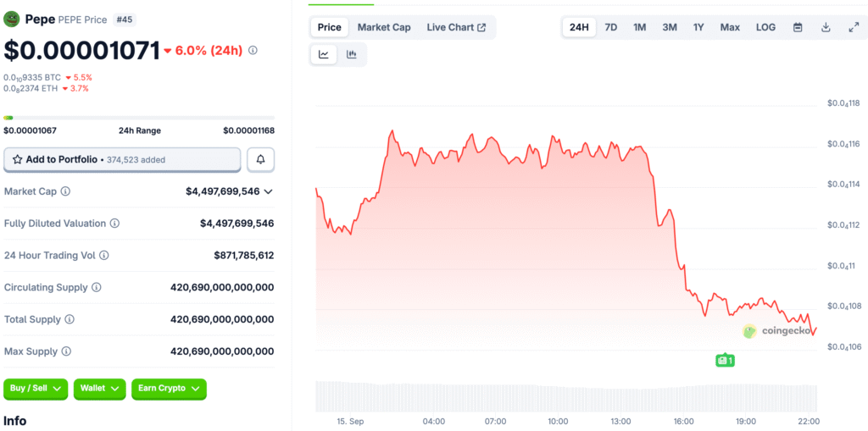Screen dimensions: 868x431
Task: Select the 7D time range
Action: pos(610,27)
